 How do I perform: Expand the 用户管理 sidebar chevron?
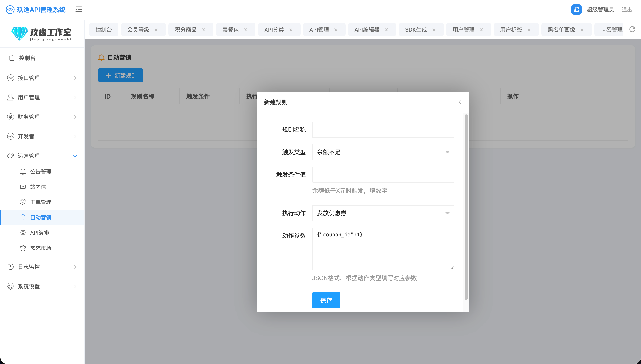(75, 97)
